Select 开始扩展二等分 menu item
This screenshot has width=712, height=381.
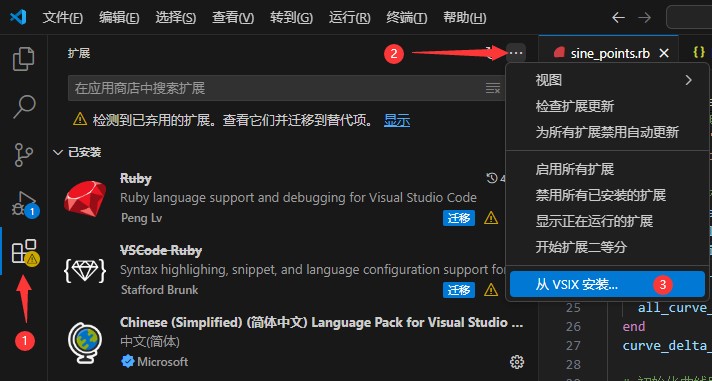[607, 247]
